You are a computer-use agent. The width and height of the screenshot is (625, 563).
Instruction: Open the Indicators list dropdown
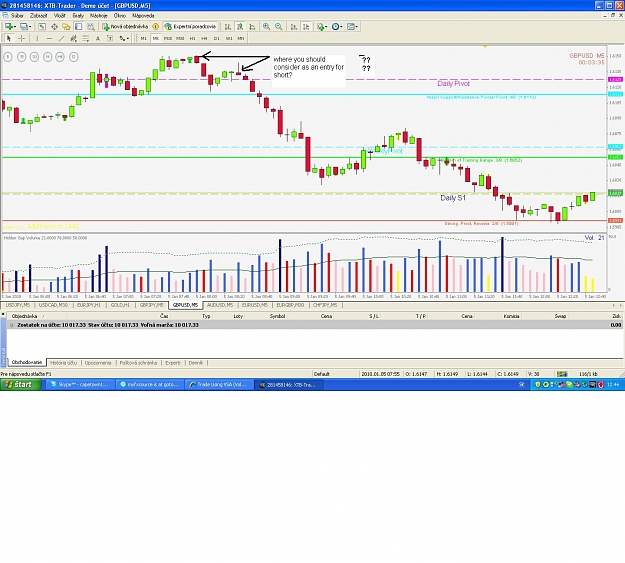322,27
